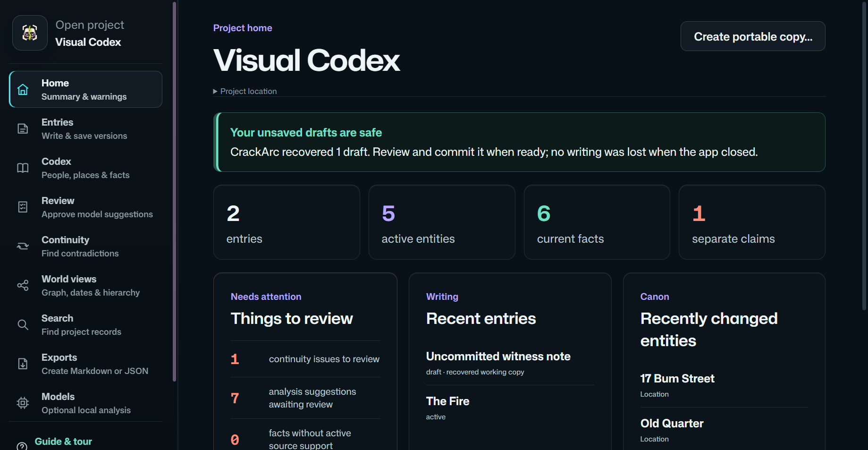This screenshot has width=868, height=450.
Task: Click Create portable copy button
Action: (753, 36)
